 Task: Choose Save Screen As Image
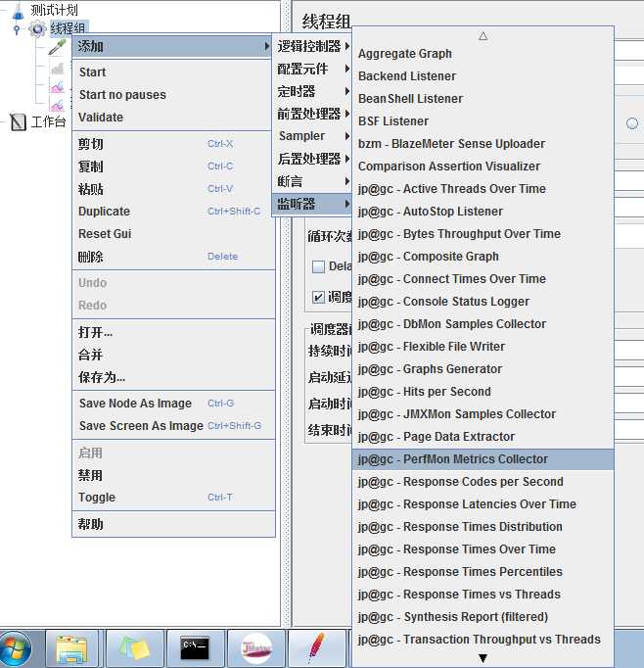tap(173, 426)
